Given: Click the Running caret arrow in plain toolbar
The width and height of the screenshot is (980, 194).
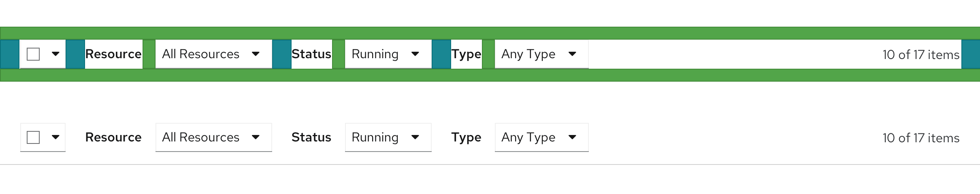Looking at the screenshot, I should [x=415, y=137].
